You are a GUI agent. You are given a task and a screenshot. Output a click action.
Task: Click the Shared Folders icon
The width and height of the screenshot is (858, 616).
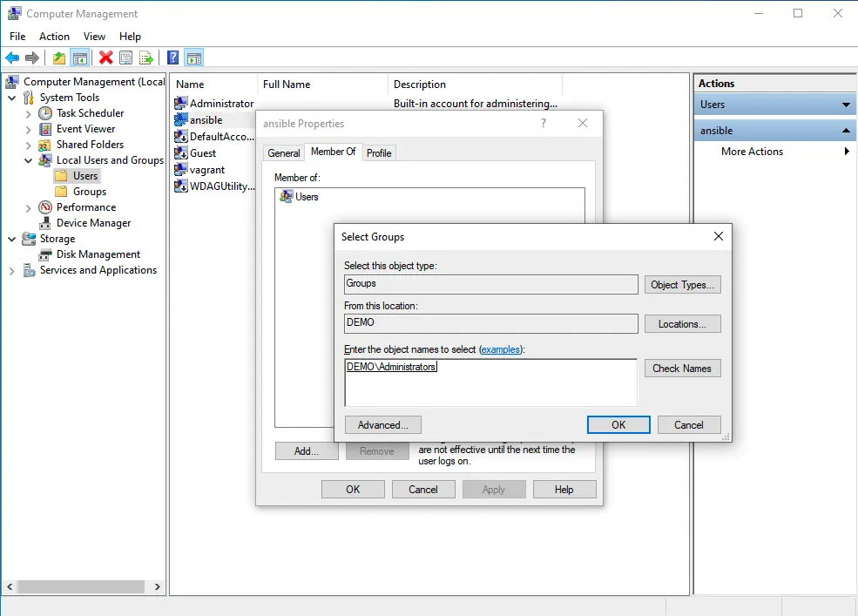pyautogui.click(x=45, y=146)
